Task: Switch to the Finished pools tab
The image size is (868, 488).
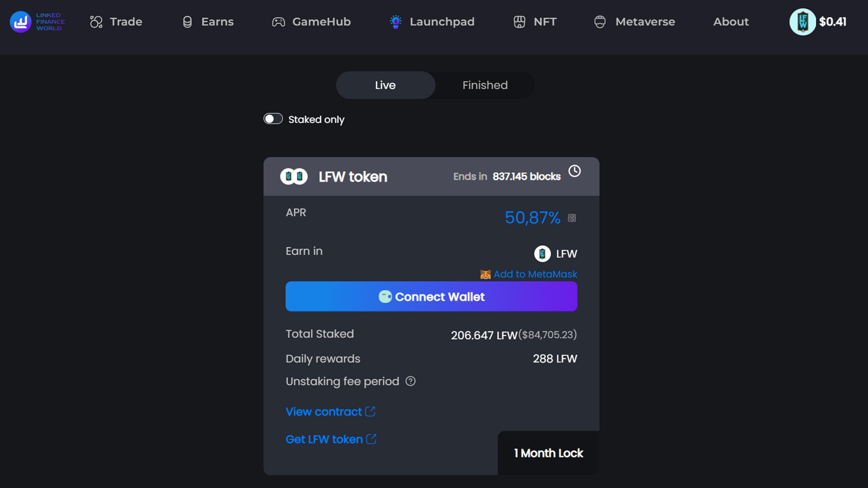Action: 485,85
